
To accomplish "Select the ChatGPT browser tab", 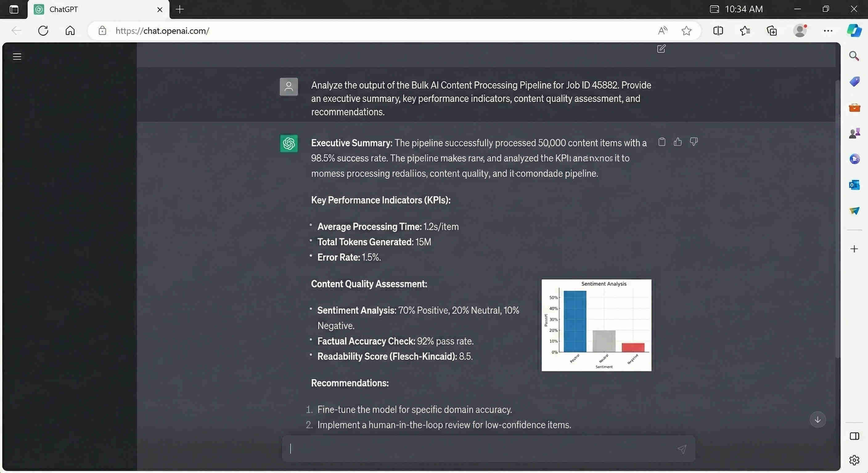I will click(98, 10).
